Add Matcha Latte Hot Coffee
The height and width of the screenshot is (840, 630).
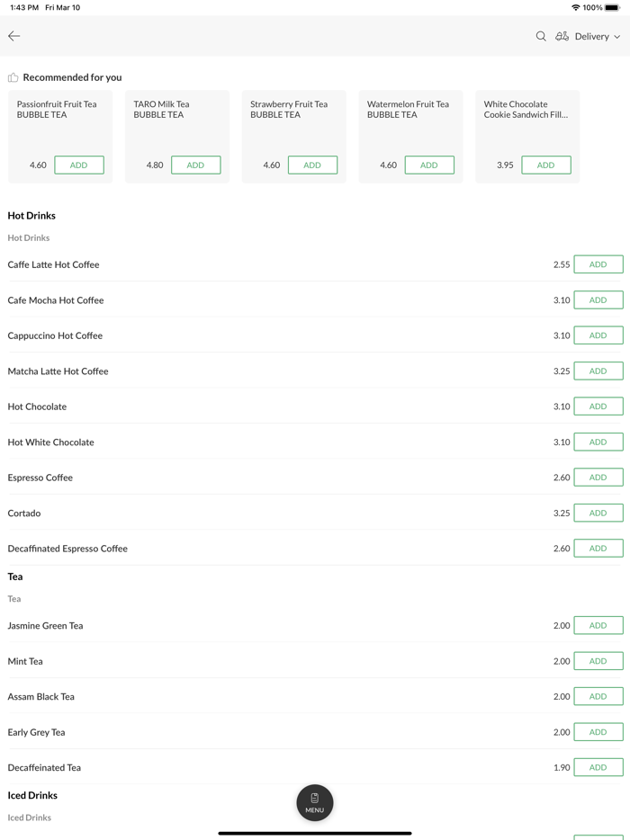point(598,371)
